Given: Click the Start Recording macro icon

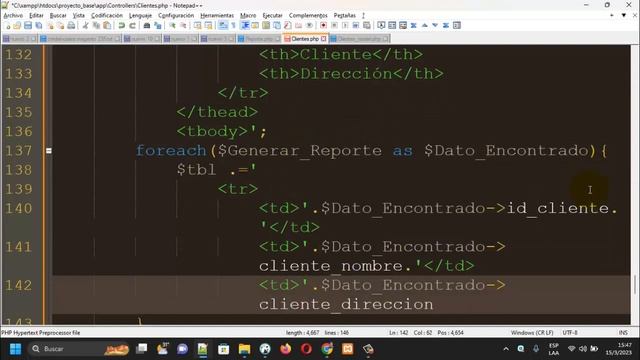Looking at the screenshot, I should click(323, 25).
